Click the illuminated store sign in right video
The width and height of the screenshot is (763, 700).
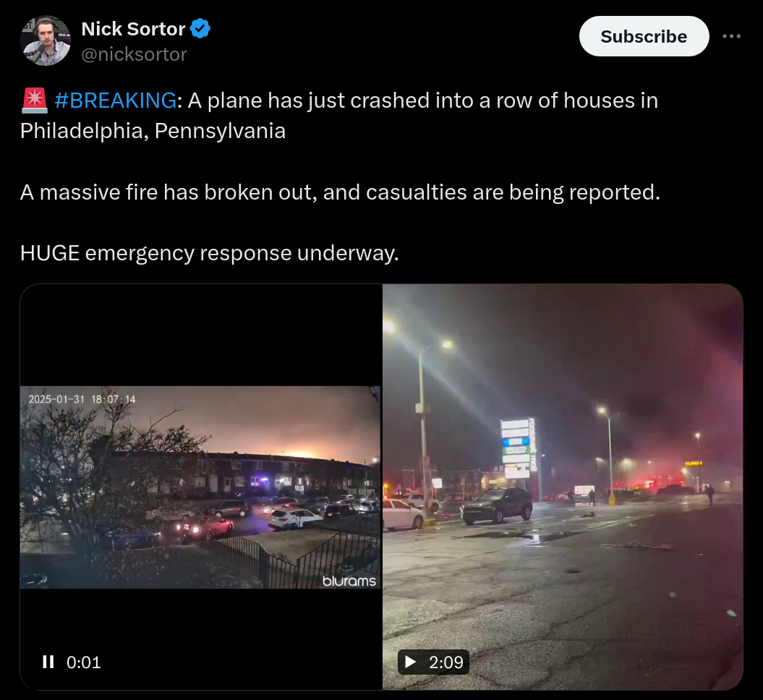click(x=518, y=448)
